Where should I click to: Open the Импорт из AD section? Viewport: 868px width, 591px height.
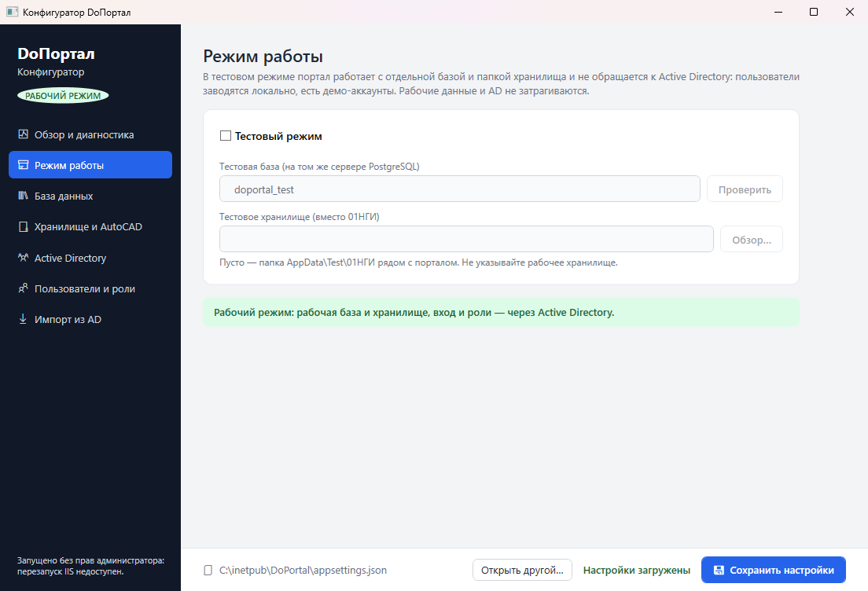[x=90, y=319]
